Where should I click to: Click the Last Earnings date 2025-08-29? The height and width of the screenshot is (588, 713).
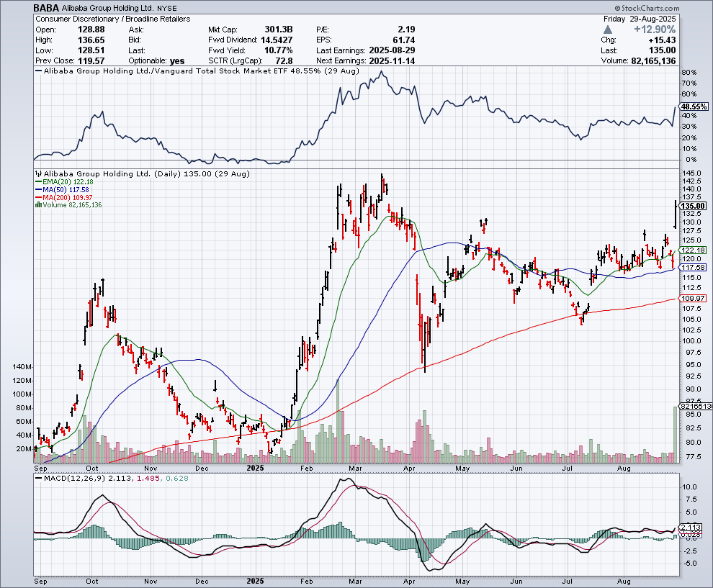pyautogui.click(x=392, y=50)
